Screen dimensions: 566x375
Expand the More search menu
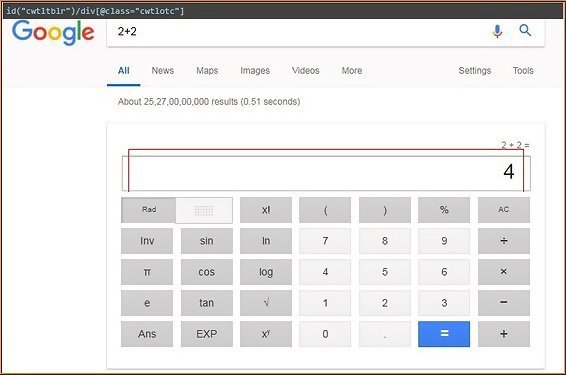click(x=352, y=70)
